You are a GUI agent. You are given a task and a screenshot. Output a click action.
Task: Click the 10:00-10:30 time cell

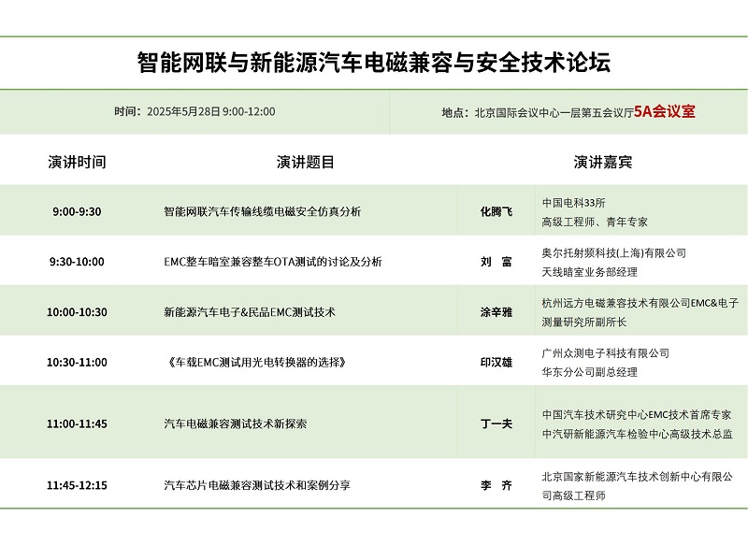(77, 312)
